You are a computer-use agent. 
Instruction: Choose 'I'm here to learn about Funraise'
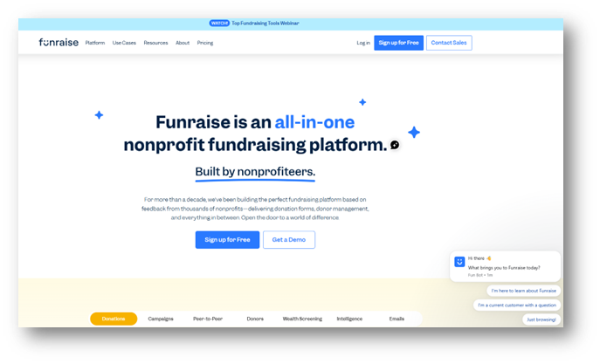coord(523,291)
